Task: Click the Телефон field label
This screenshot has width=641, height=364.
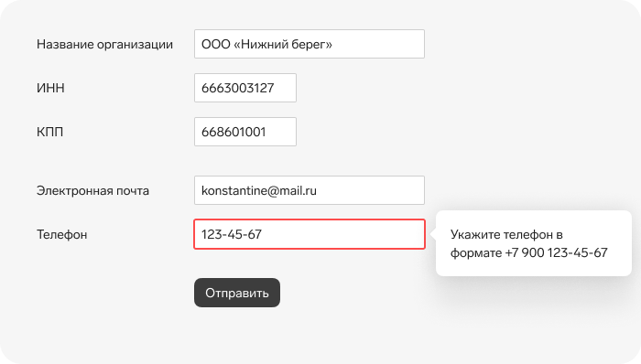Action: (x=61, y=235)
